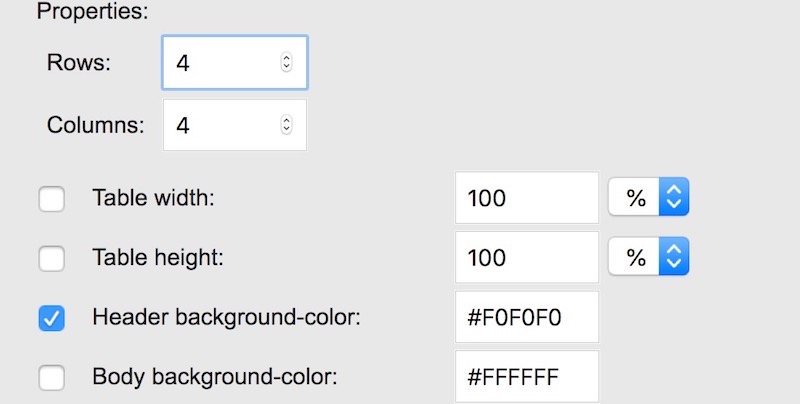The image size is (800, 404).
Task: Click the Header background-color label
Action: (x=227, y=317)
